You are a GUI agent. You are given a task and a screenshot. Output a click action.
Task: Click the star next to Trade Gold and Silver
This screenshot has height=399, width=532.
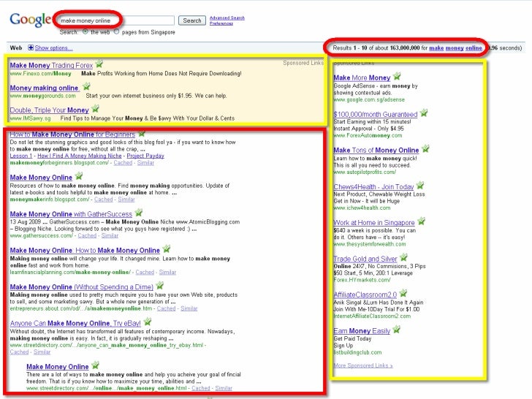403,257
